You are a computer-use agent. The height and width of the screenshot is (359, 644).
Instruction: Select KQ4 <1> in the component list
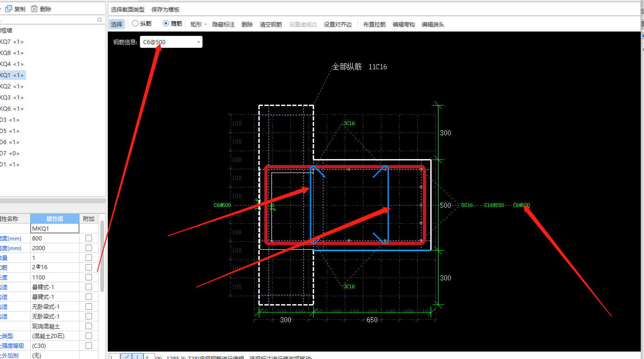12,64
